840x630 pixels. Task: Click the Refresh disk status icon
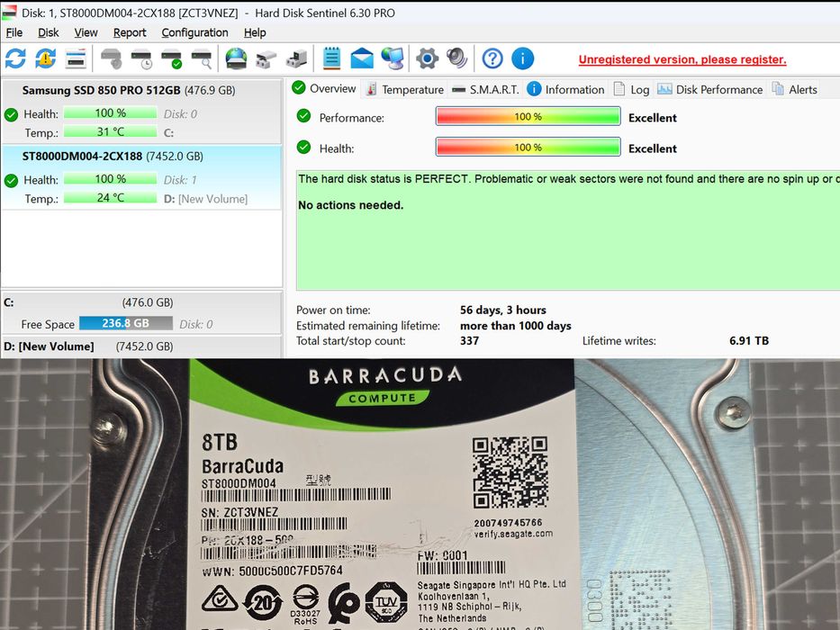[15, 58]
